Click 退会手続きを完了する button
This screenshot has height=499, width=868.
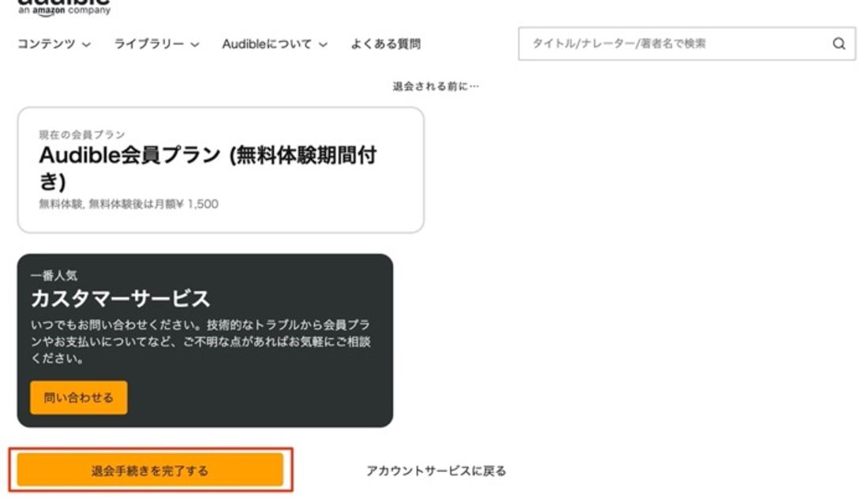[x=150, y=471]
